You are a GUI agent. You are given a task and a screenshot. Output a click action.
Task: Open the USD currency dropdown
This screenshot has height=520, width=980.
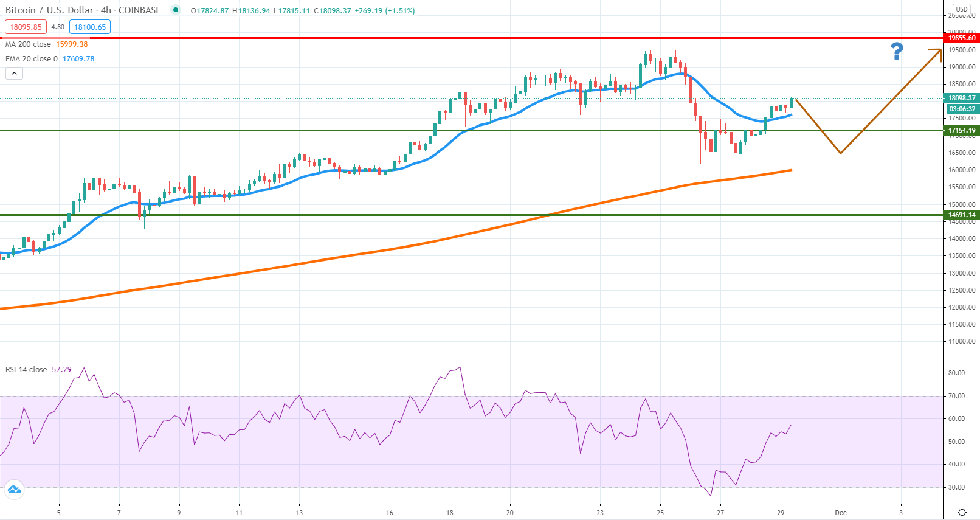962,9
